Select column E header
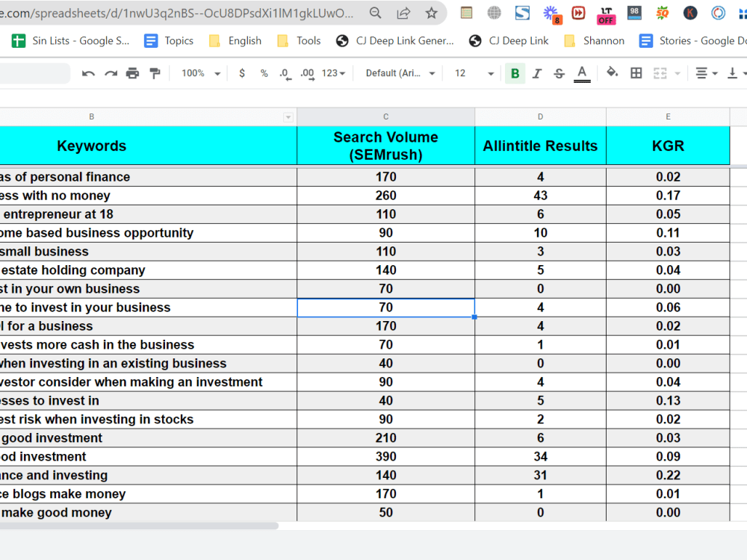The image size is (747, 560). click(668, 116)
